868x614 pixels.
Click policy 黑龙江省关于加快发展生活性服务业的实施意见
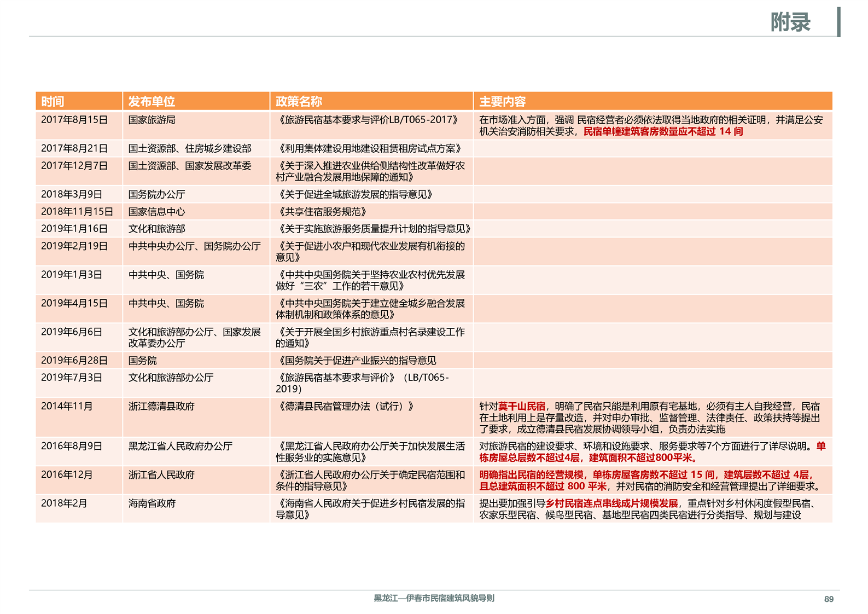point(370,452)
